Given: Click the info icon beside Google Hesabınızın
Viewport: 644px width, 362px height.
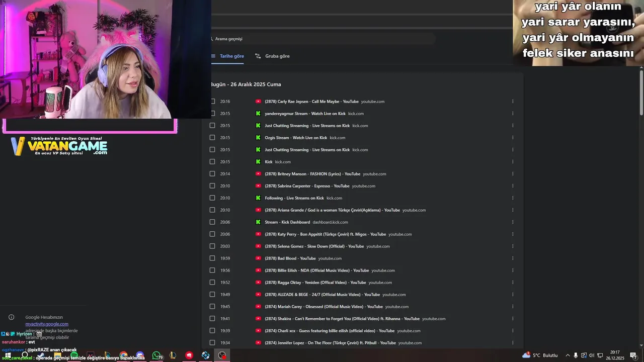Looking at the screenshot, I should click(12, 317).
